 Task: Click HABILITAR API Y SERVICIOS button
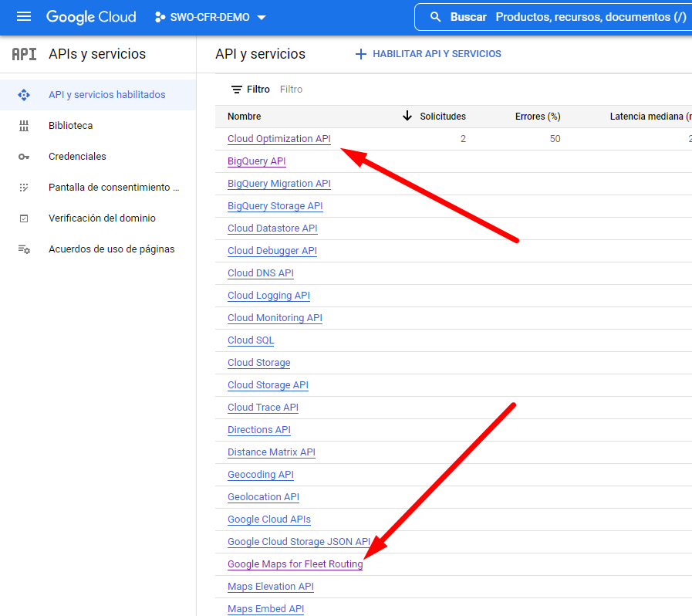point(428,54)
